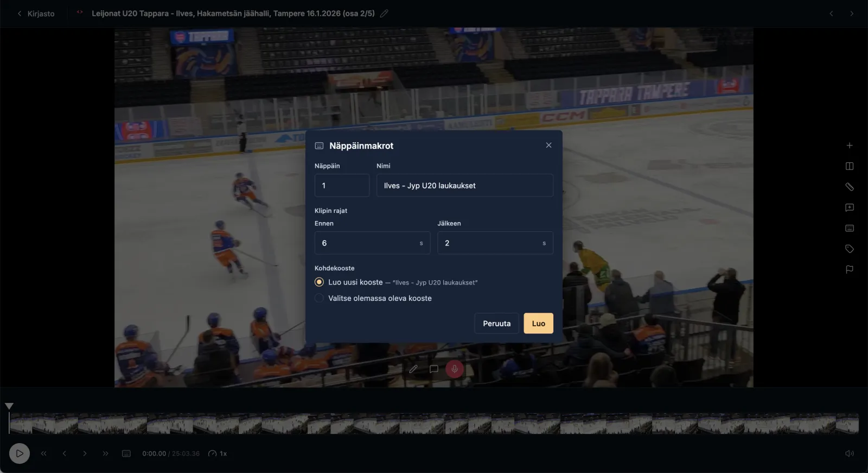Viewport: 868px width, 473px height.
Task: Click the Peruuta cancel button
Action: coord(496,324)
